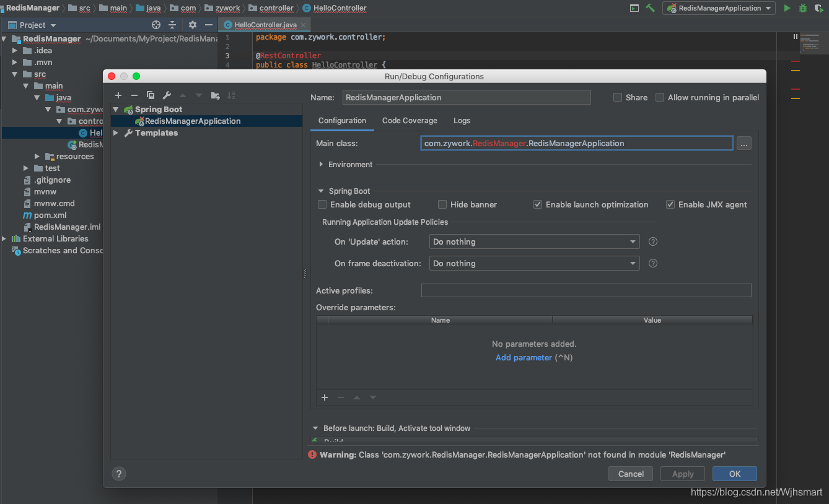Disable the Enable JMX agent checkbox
Image resolution: width=829 pixels, height=504 pixels.
[670, 204]
